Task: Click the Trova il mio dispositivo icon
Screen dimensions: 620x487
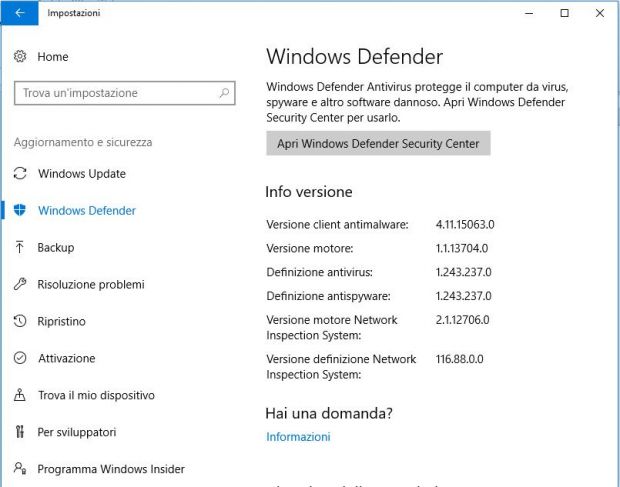Action: point(20,395)
